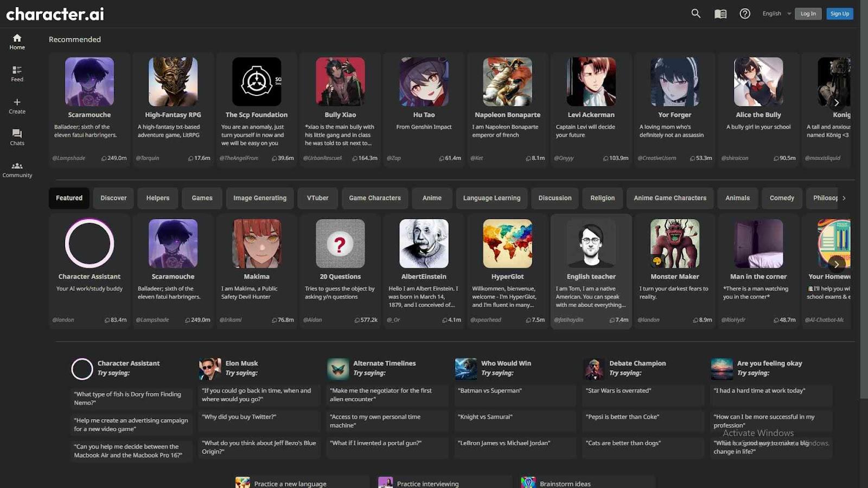Open 20 Questions character card
This screenshot has width=868, height=488.
[x=340, y=271]
